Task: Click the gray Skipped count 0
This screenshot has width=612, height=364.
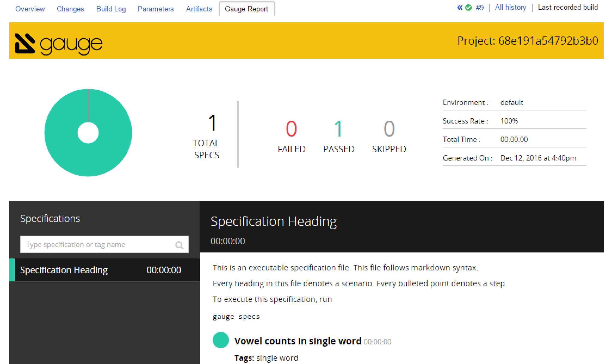Action: tap(389, 129)
